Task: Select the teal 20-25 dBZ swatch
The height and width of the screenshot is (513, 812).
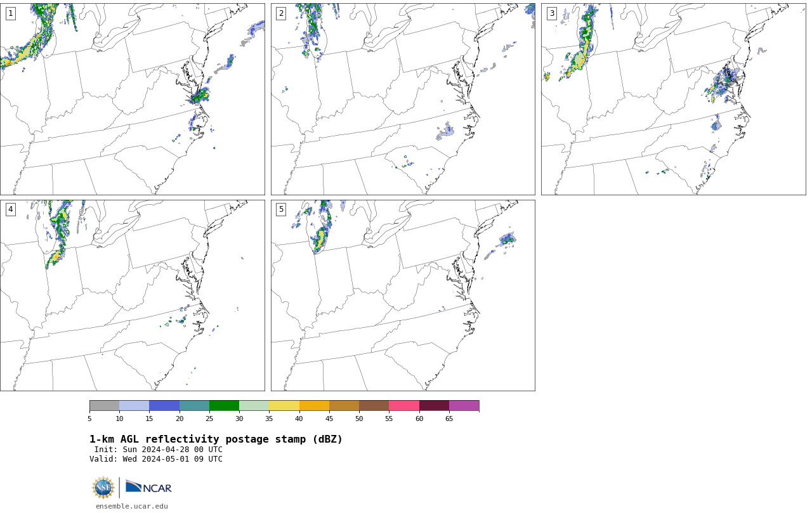Action: coord(194,406)
